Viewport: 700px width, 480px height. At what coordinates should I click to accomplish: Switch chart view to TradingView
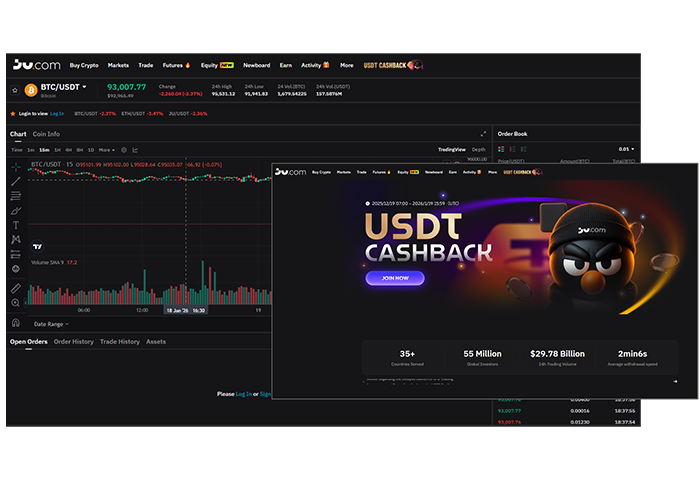pos(452,150)
